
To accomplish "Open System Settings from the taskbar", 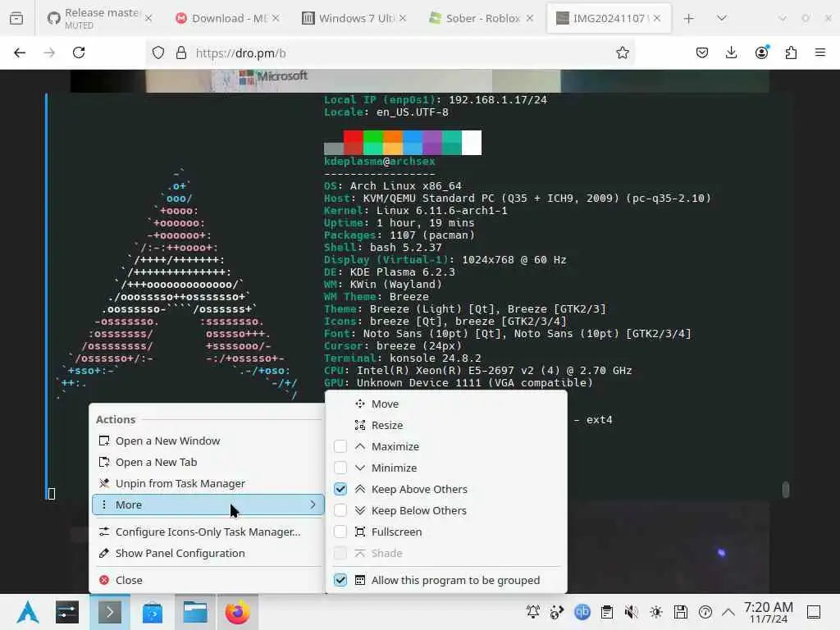I will (67, 612).
